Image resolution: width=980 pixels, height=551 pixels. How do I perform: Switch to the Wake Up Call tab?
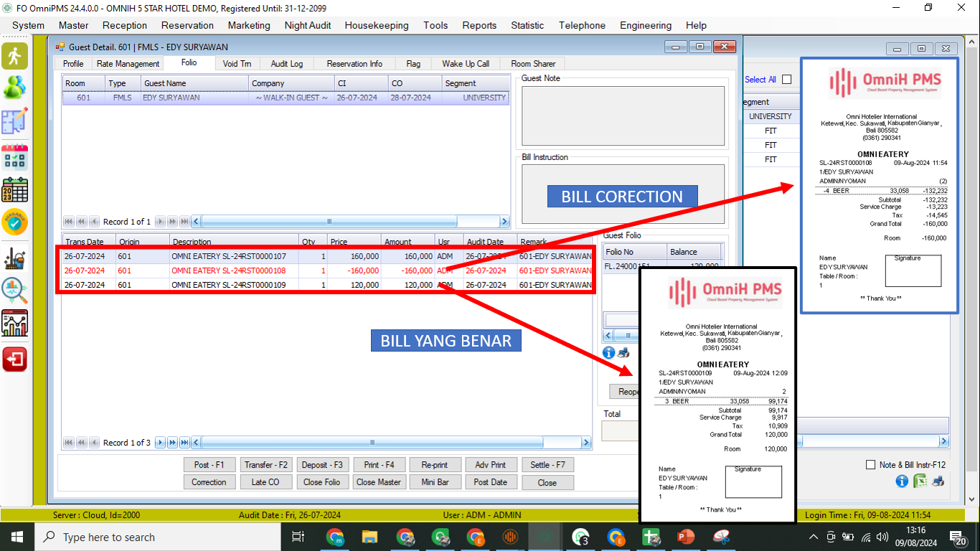(x=466, y=64)
